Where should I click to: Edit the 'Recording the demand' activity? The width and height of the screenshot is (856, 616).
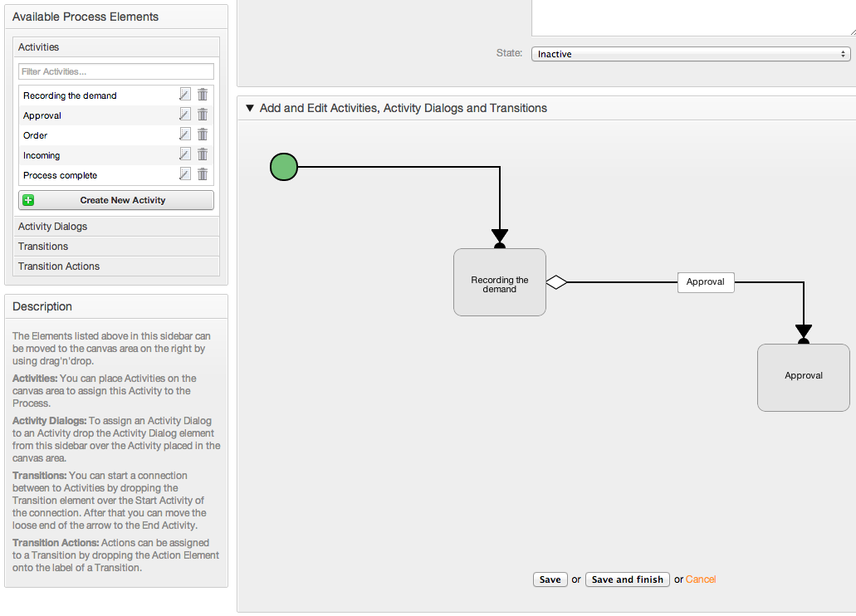click(x=185, y=95)
